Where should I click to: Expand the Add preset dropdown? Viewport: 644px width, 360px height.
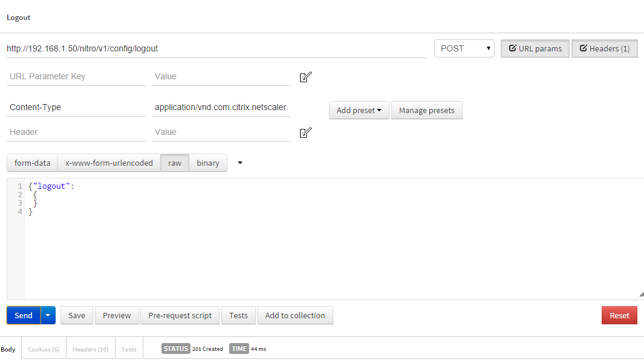[359, 111]
